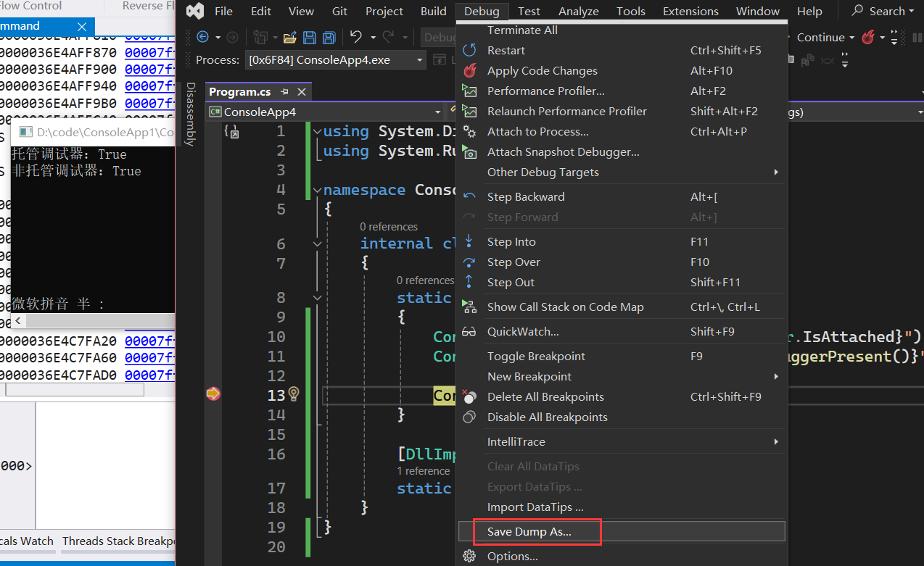Click the Search magnifier in menu bar

pos(858,11)
